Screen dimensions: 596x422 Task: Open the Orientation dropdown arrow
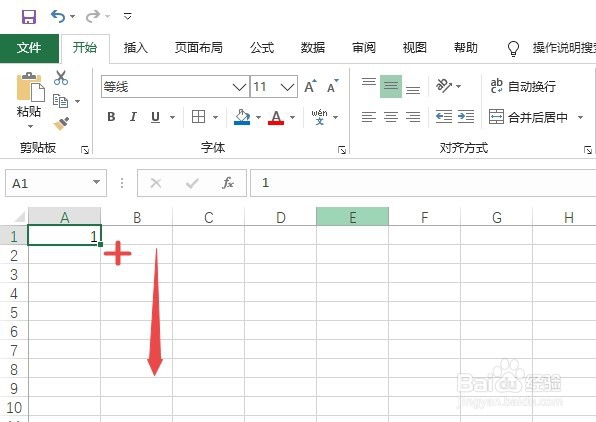(x=459, y=86)
